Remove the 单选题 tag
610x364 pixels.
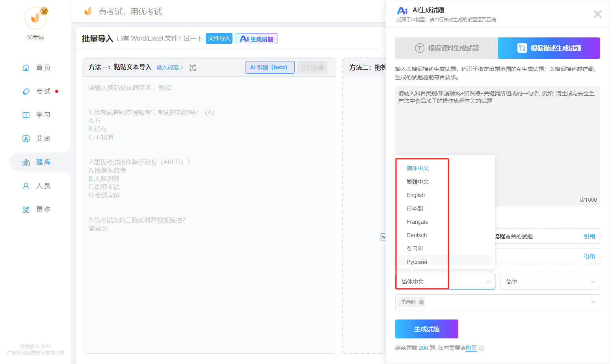click(421, 302)
